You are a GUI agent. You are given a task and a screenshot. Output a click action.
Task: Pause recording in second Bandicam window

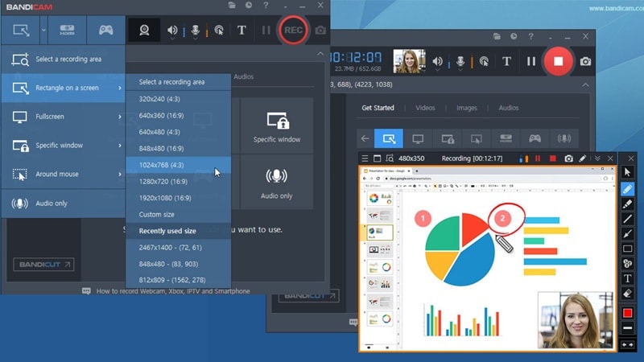click(531, 61)
